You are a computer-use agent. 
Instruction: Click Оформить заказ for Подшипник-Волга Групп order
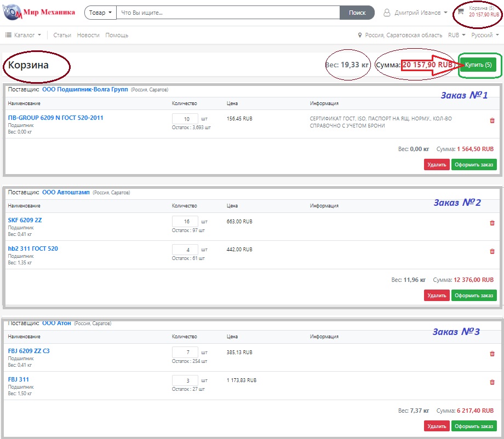click(474, 164)
